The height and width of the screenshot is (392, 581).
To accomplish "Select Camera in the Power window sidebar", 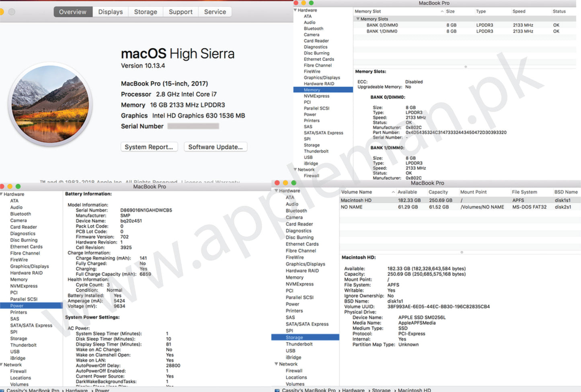I will (x=18, y=221).
